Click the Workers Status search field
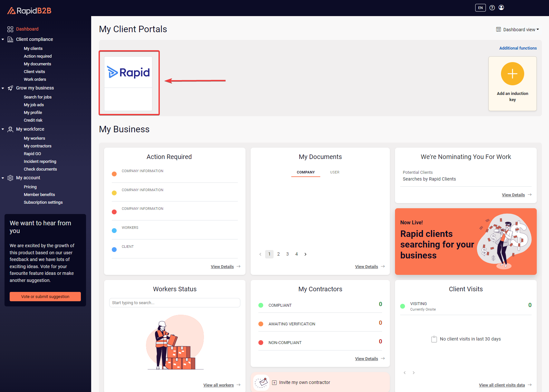This screenshot has height=392, width=549. (175, 303)
